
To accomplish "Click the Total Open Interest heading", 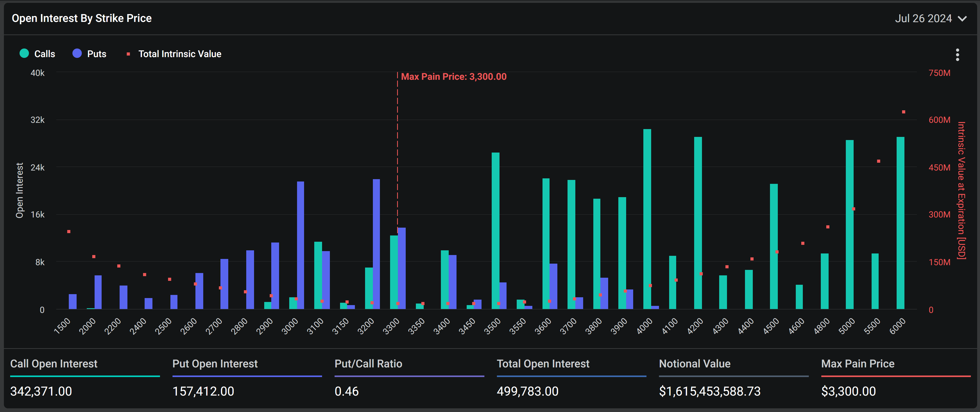I will click(x=543, y=364).
